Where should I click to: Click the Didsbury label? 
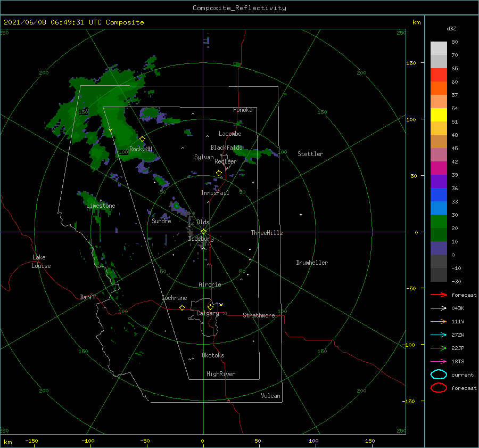click(201, 239)
